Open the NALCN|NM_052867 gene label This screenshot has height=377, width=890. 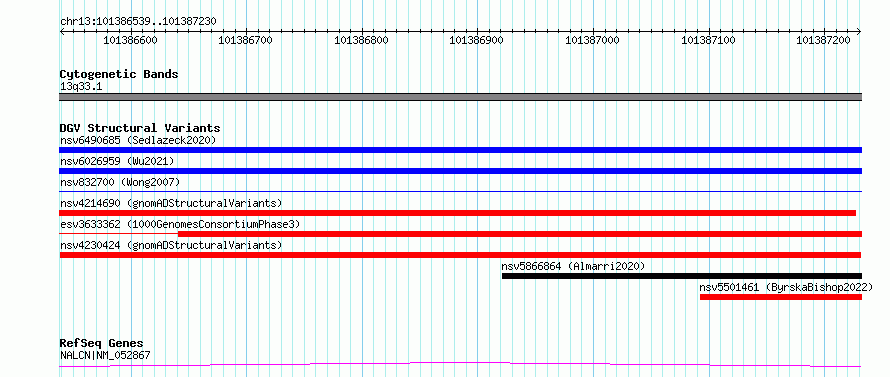[105, 356]
